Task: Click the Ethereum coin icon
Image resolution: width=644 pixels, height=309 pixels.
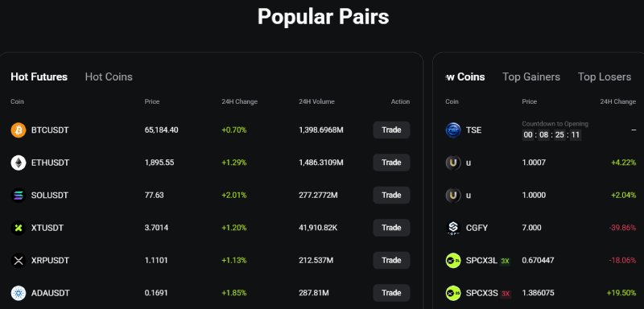Action: (x=18, y=163)
